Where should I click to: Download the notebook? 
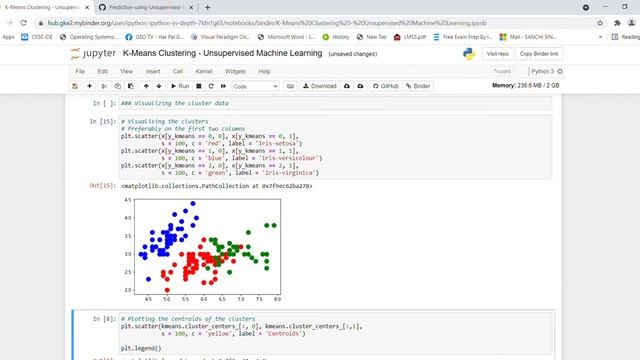pyautogui.click(x=320, y=86)
